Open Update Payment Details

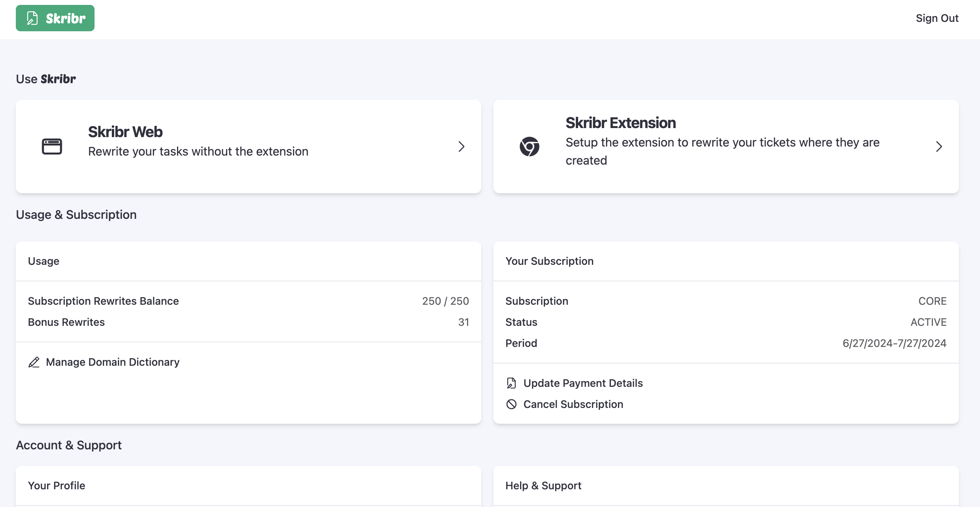583,383
